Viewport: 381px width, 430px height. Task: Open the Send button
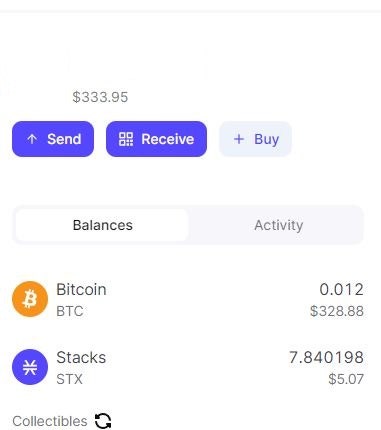[x=53, y=139]
